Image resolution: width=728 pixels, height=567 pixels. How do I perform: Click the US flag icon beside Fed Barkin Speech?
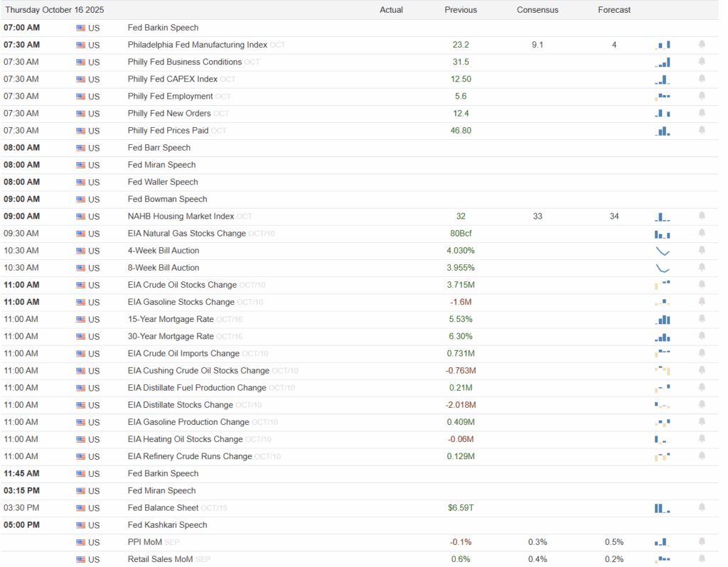tap(80, 27)
